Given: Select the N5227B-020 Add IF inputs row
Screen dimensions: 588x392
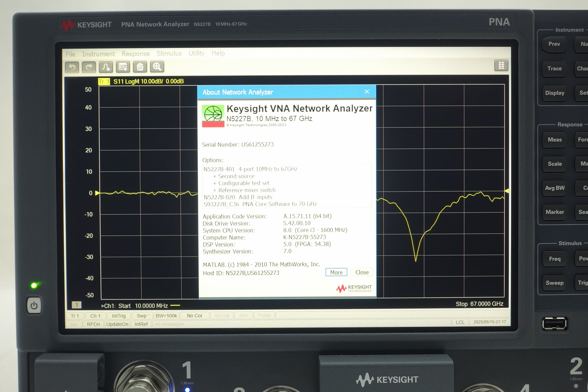Looking at the screenshot, I should (238, 197).
